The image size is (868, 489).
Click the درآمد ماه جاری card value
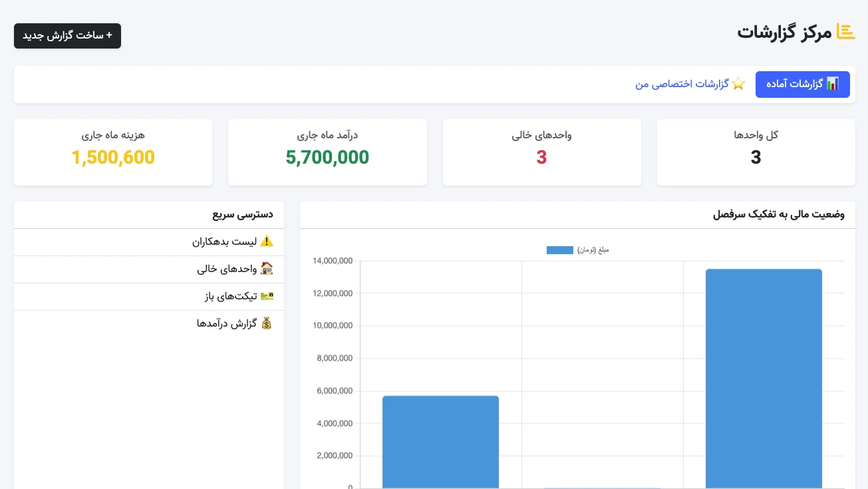(x=327, y=158)
